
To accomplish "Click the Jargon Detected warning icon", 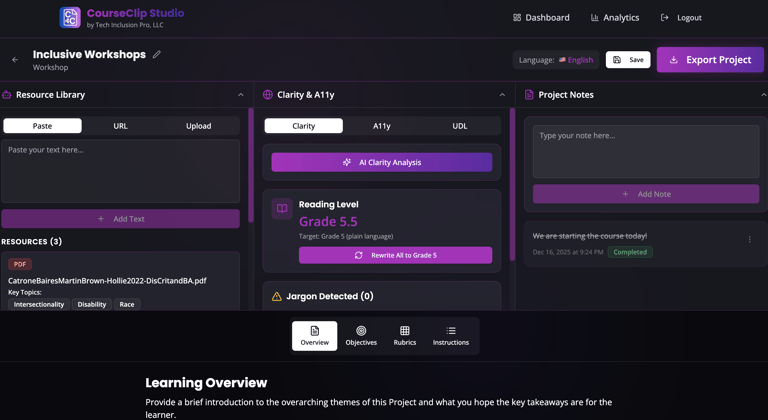I will [x=277, y=296].
